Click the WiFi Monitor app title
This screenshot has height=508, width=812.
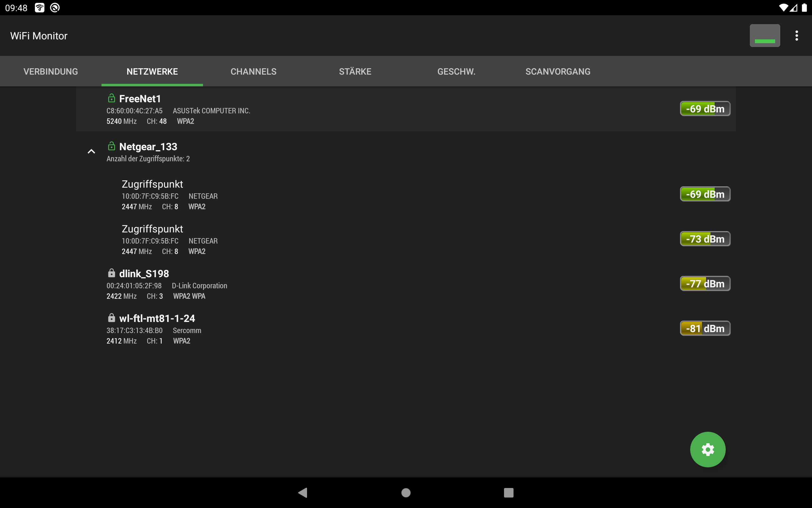coord(39,36)
